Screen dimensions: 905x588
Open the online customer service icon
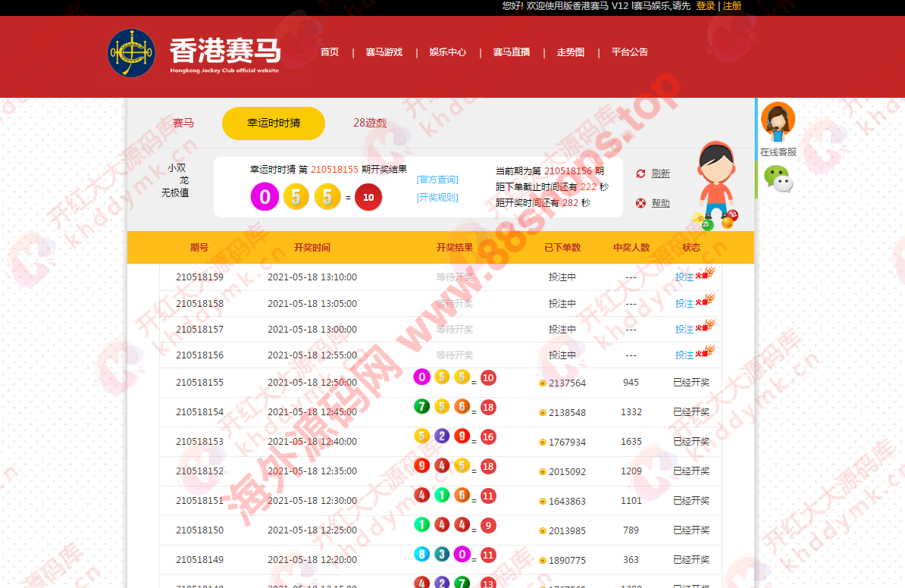pos(778,121)
